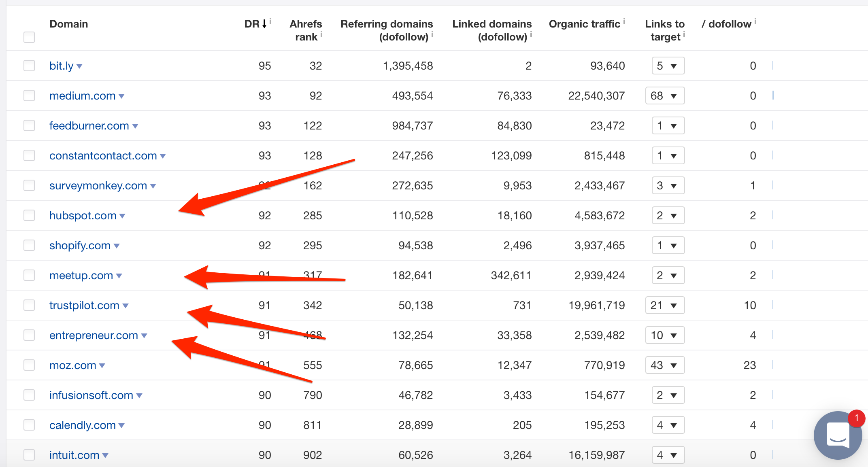The height and width of the screenshot is (467, 868).
Task: Expand links-to-target dropdown for infusionsoft.com
Action: (668, 395)
